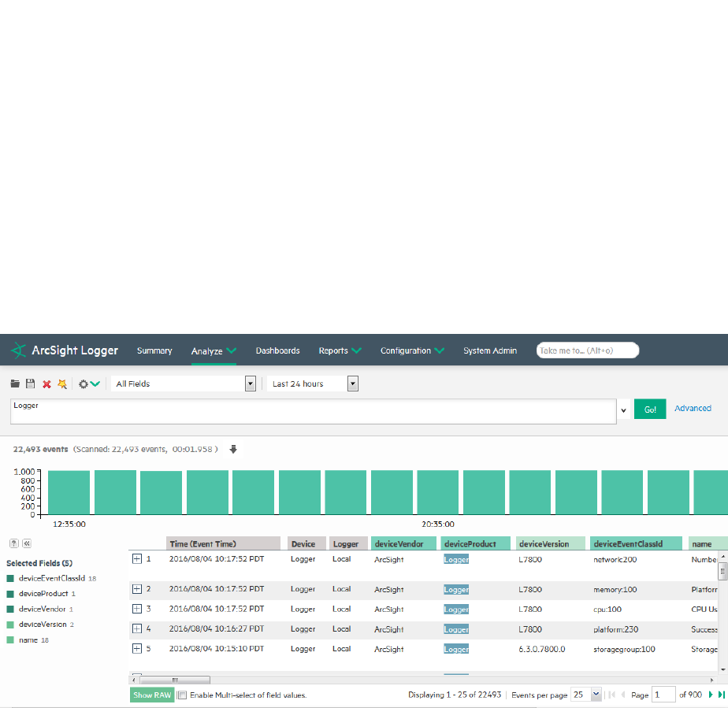Click the Page number input field
Image resolution: width=728 pixels, height=708 pixels.
click(663, 695)
